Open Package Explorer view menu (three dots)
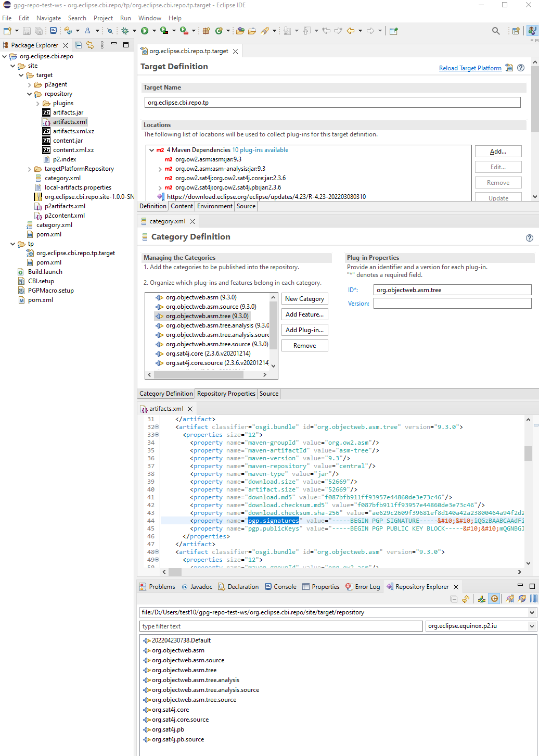Image resolution: width=539 pixels, height=756 pixels. coord(102,45)
